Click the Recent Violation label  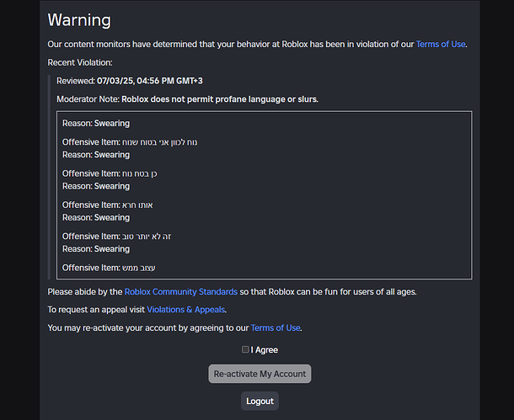coord(79,62)
